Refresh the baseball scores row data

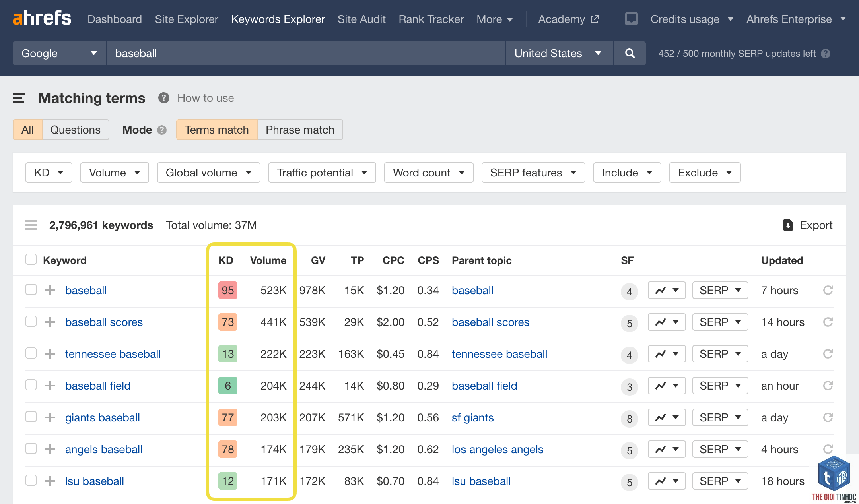828,322
